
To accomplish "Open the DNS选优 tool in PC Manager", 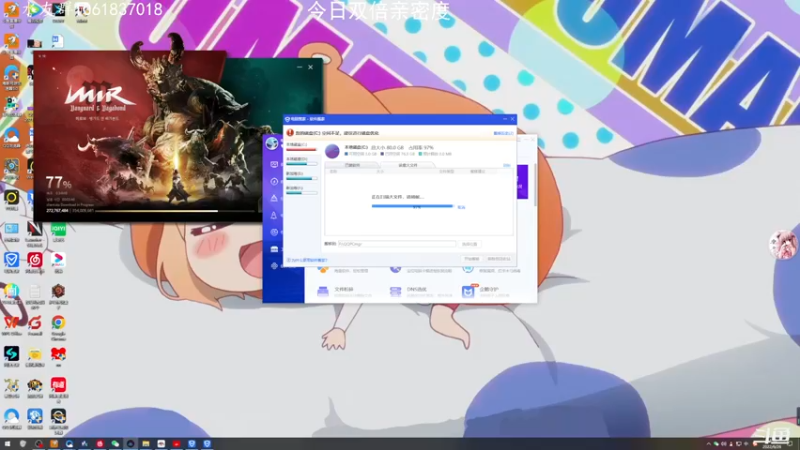I will click(417, 291).
